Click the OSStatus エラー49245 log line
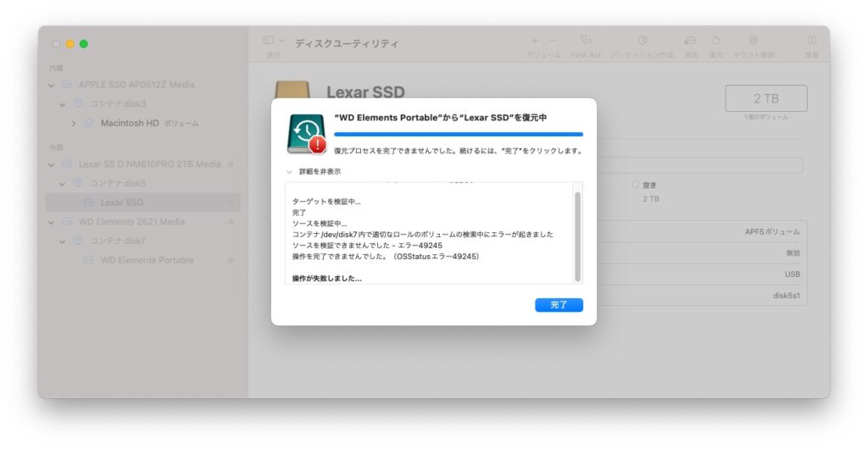 coord(386,257)
